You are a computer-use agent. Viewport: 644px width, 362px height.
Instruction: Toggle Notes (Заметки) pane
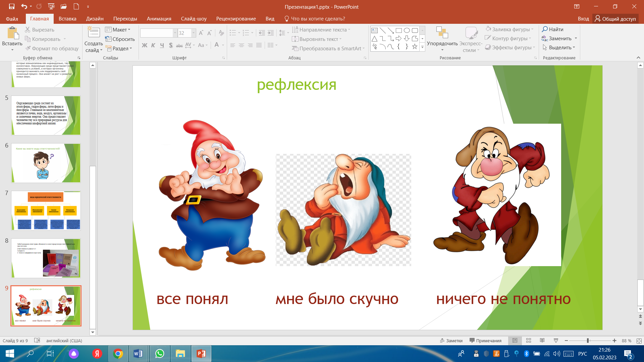451,341
